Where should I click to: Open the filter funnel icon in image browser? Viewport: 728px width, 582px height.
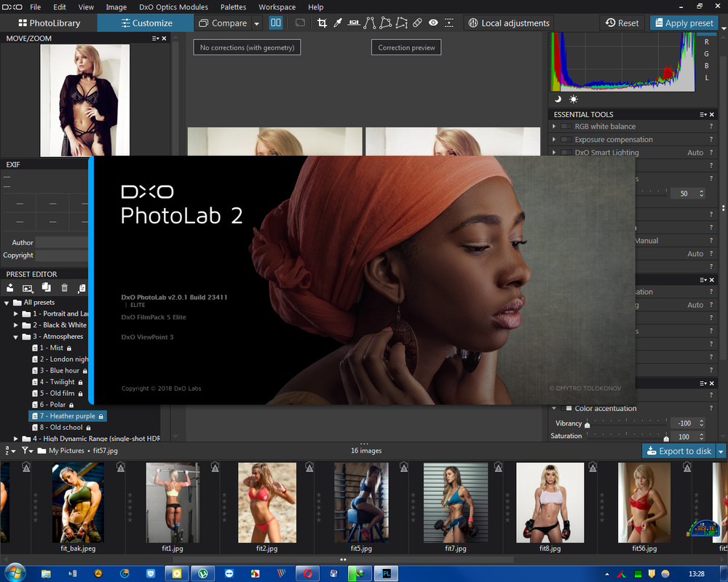(27, 450)
